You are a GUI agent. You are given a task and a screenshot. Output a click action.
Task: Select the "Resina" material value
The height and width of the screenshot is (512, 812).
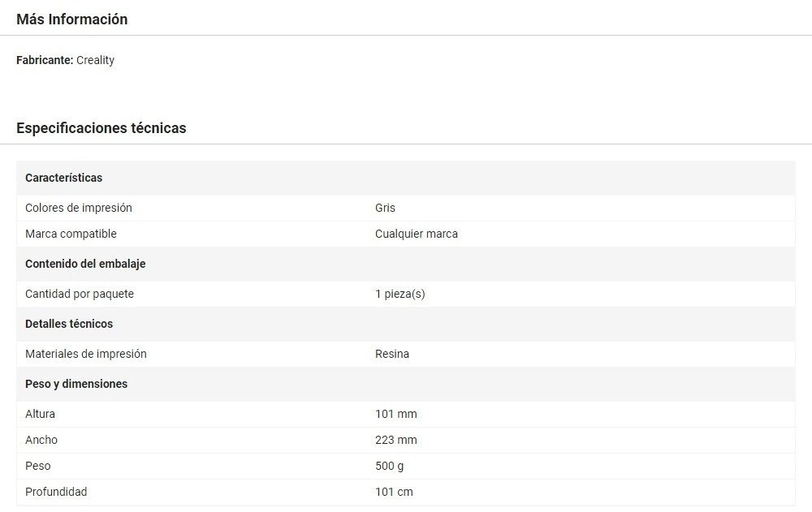[x=391, y=354]
